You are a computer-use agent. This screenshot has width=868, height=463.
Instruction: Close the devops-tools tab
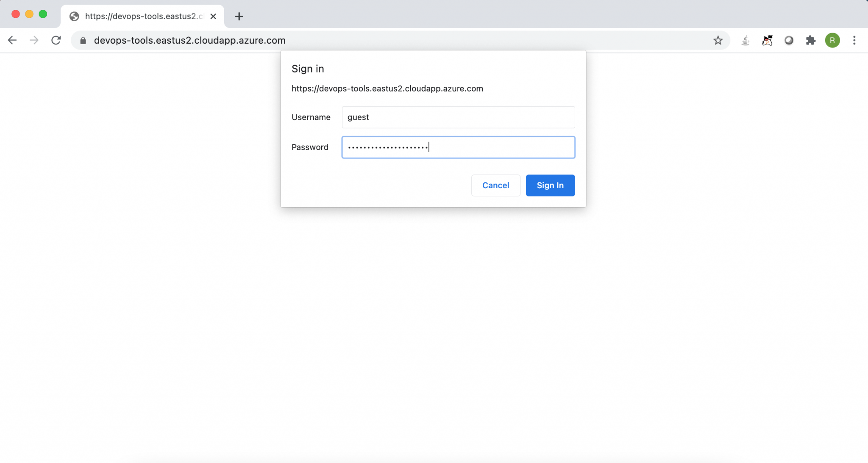tap(213, 17)
